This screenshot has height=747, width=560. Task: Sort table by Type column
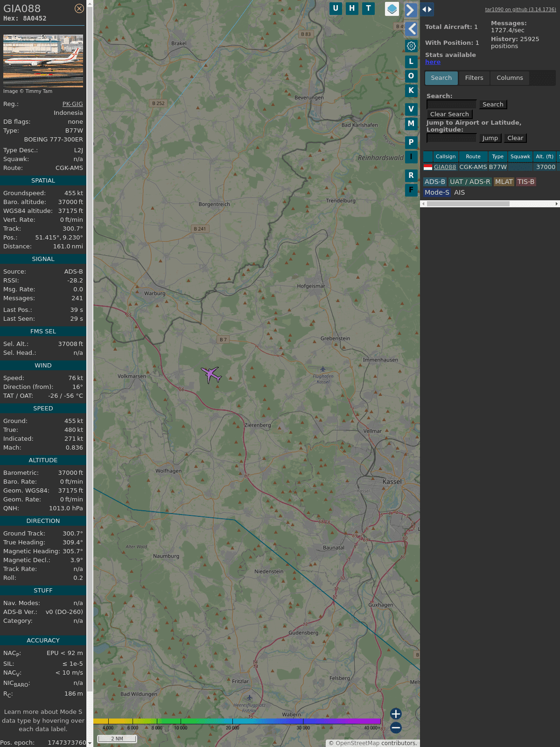pos(498,156)
